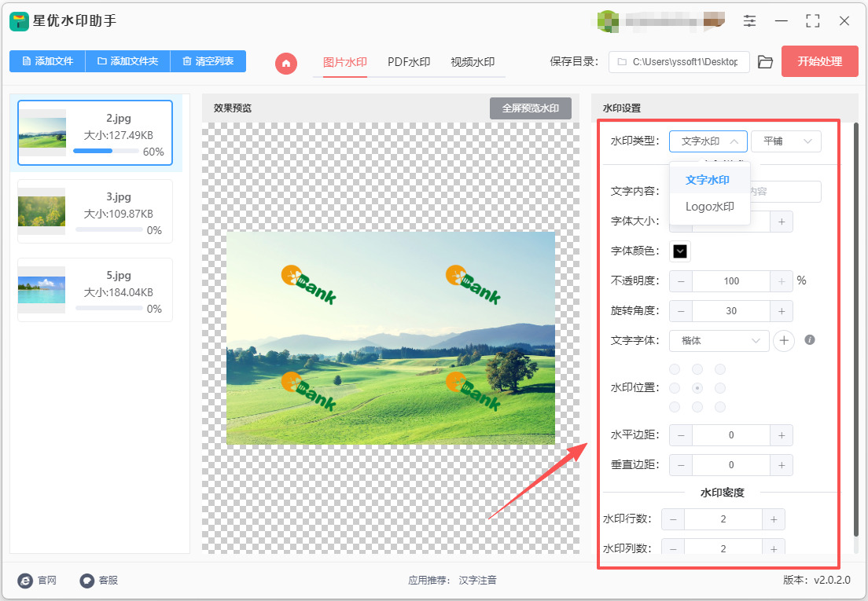Click the rotation angle field showing 30
This screenshot has width=868, height=601.
point(731,311)
